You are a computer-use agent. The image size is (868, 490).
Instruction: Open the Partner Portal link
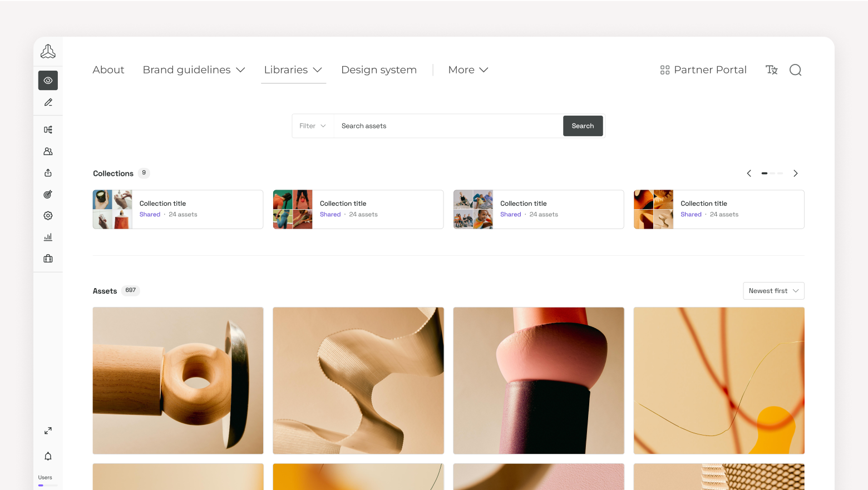[x=703, y=70]
